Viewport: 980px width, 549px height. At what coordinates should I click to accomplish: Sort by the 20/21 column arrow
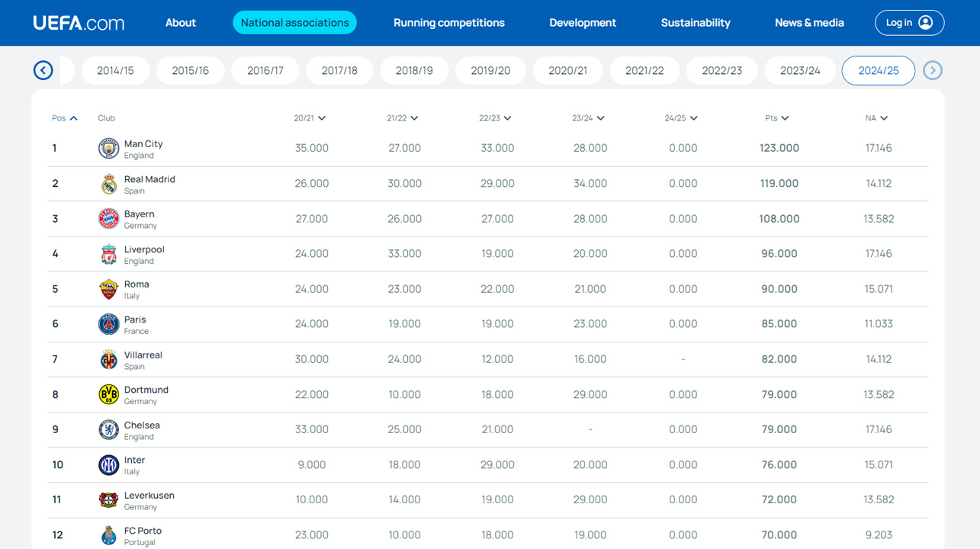coord(322,118)
